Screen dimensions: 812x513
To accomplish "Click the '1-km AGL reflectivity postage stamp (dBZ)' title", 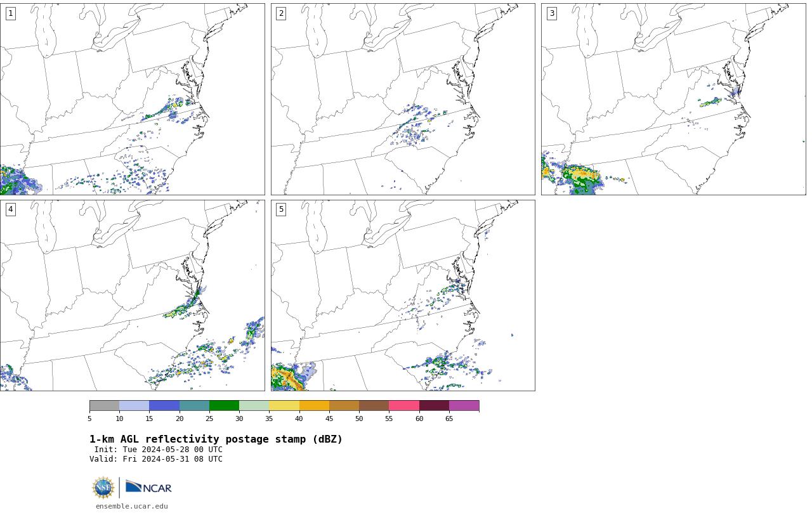I will (216, 439).
